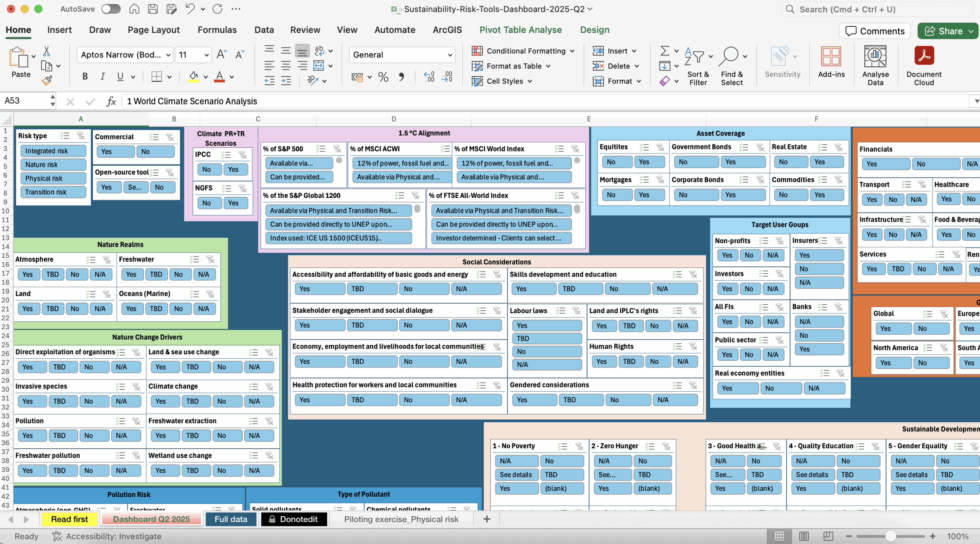Click the Page Layout view icon
The width and height of the screenshot is (980, 544).
804,537
